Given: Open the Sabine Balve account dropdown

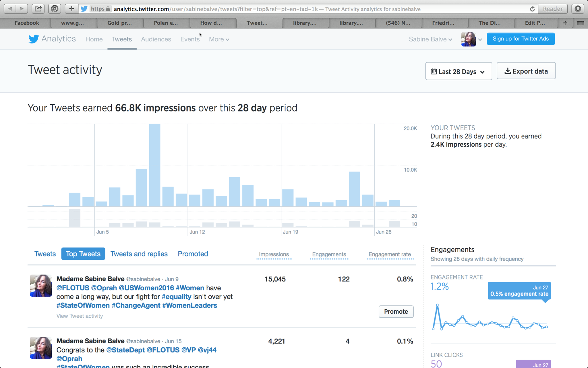Looking at the screenshot, I should tap(430, 39).
